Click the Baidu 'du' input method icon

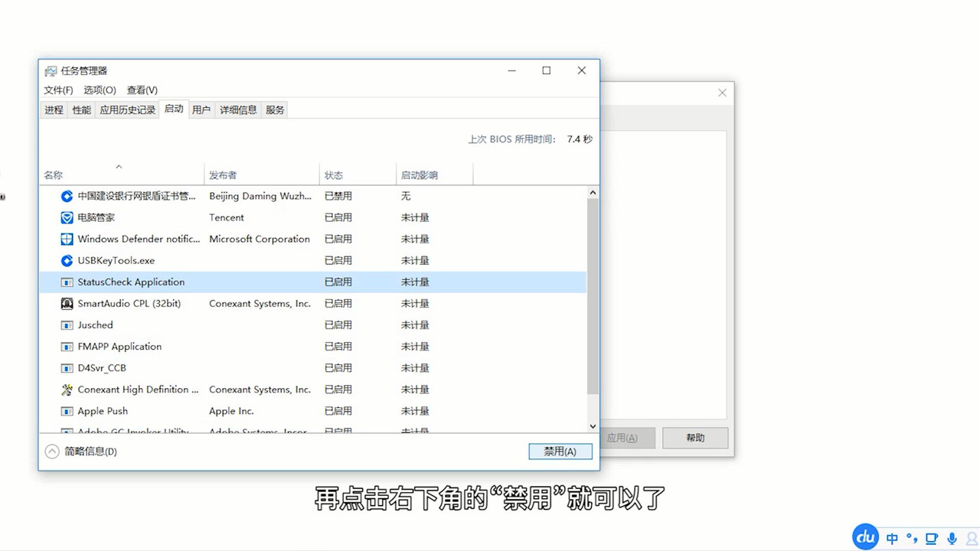point(866,537)
